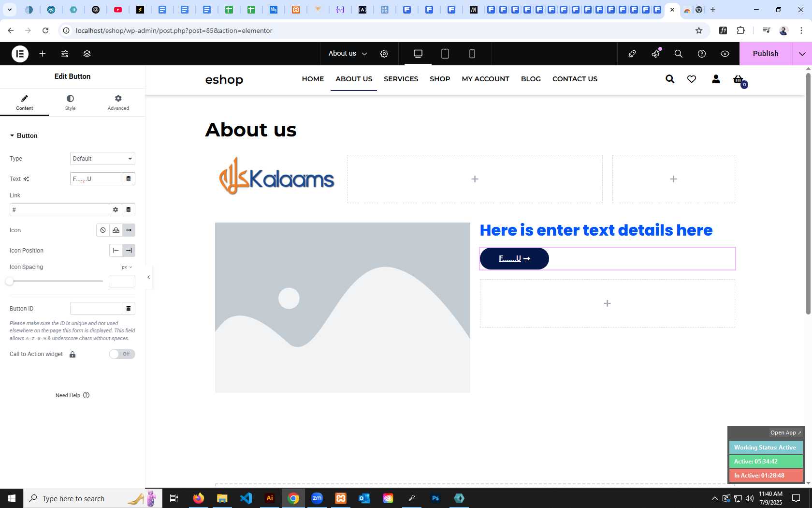Switch to the Style tab
The height and width of the screenshot is (508, 812).
(70, 103)
